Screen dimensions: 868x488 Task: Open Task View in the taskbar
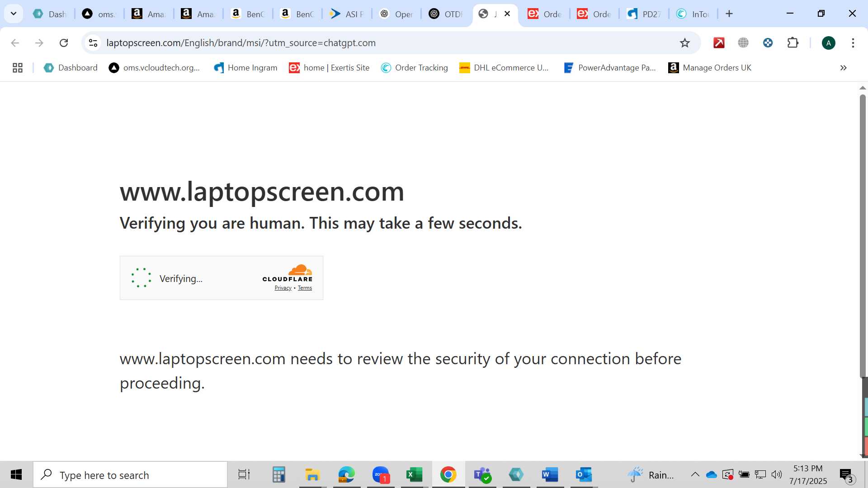pyautogui.click(x=244, y=474)
